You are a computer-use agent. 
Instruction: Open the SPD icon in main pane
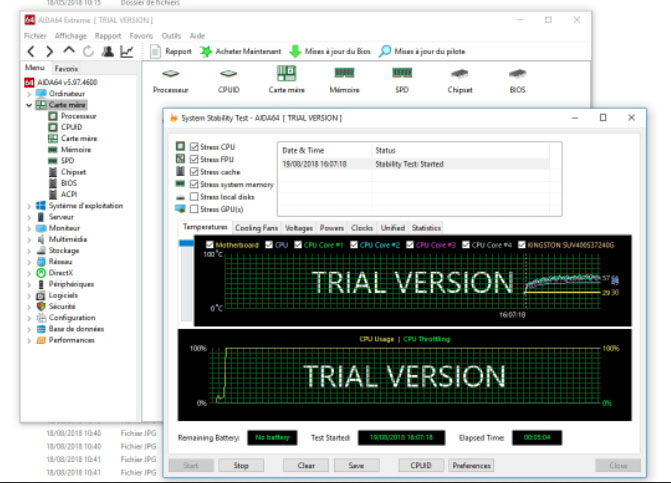pyautogui.click(x=402, y=80)
